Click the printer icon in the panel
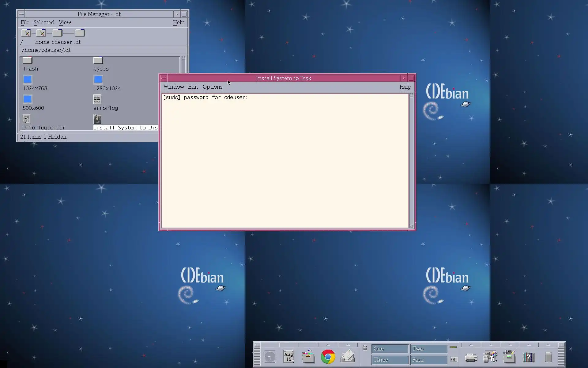Screen dimensions: 588x368 tap(471, 357)
